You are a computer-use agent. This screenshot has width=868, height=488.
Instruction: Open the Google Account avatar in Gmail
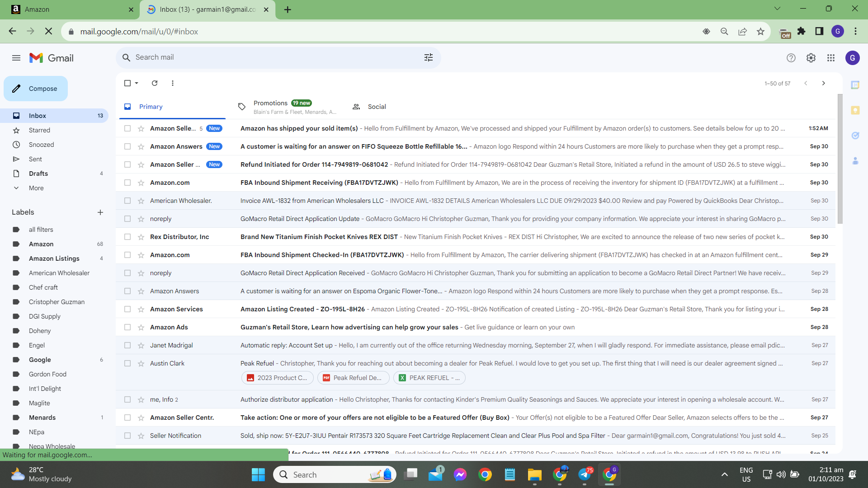853,58
